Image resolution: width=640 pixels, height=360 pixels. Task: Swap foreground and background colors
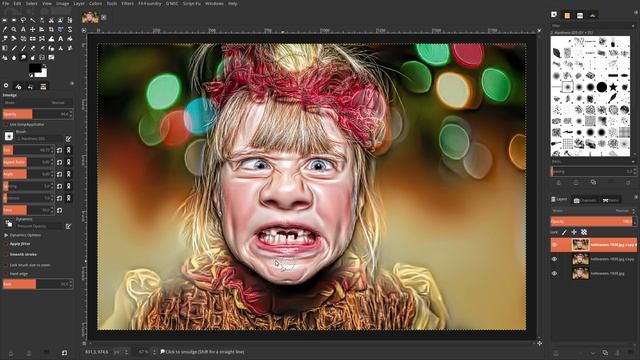point(44,66)
